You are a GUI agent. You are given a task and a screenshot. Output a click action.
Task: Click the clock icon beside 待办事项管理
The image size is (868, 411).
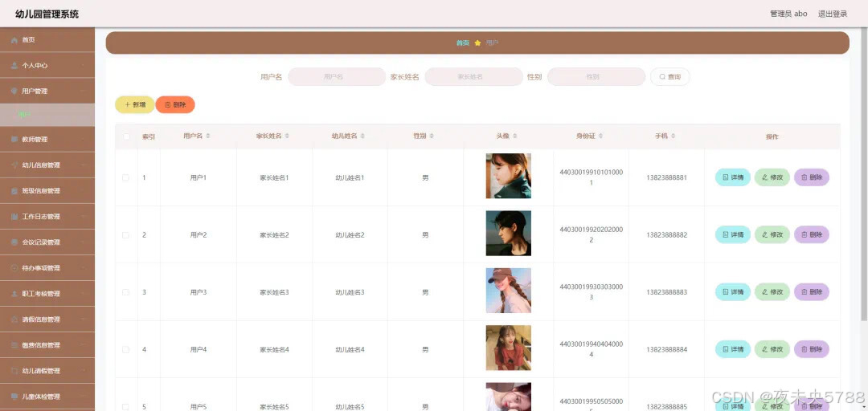click(14, 268)
